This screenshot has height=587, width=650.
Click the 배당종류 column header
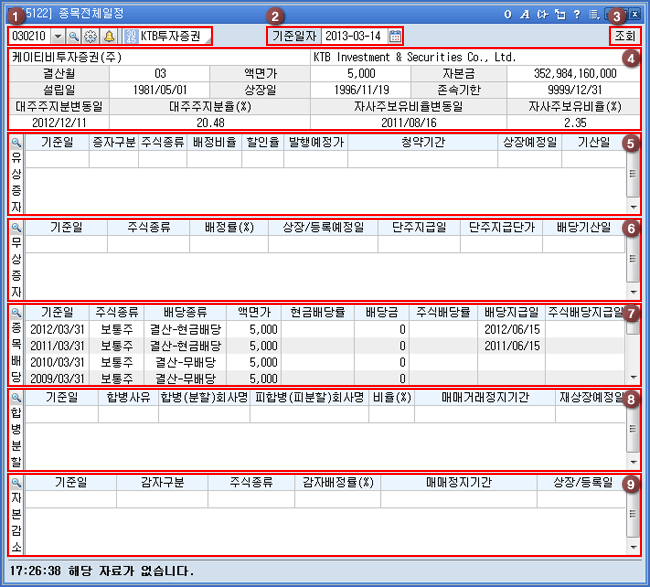[182, 313]
